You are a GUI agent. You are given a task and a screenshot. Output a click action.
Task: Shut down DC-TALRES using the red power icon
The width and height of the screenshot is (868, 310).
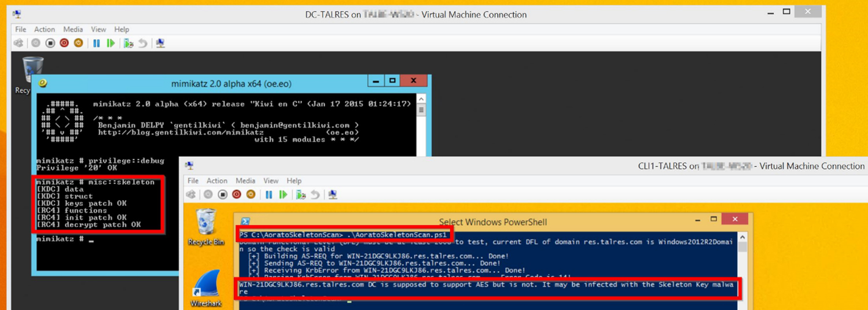tap(64, 43)
